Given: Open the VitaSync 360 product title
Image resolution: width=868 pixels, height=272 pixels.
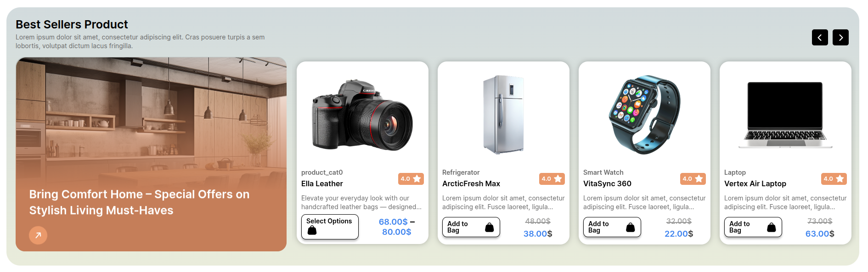Looking at the screenshot, I should tap(607, 183).
